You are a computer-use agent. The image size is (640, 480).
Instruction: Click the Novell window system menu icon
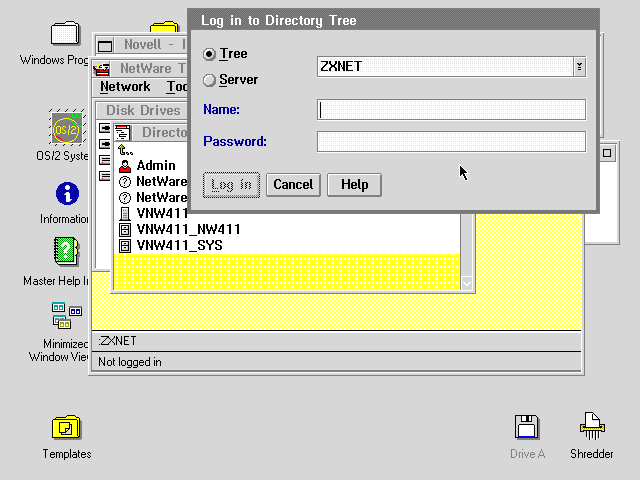click(105, 46)
